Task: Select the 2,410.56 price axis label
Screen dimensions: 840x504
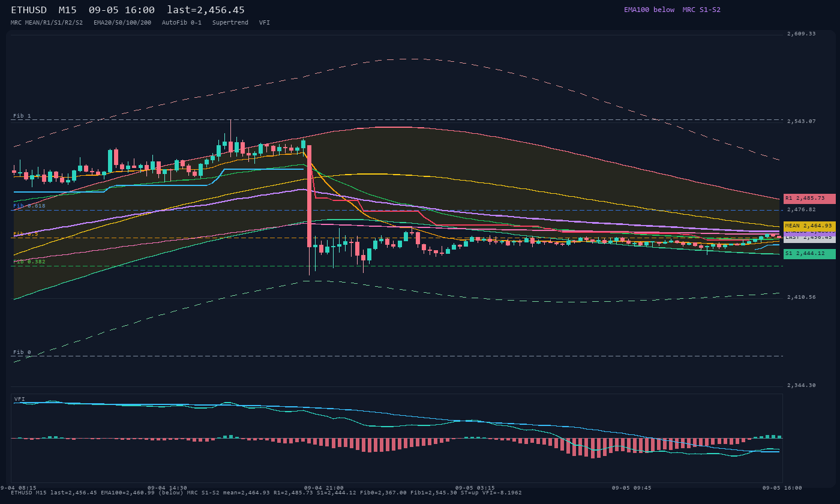Action: click(x=802, y=297)
